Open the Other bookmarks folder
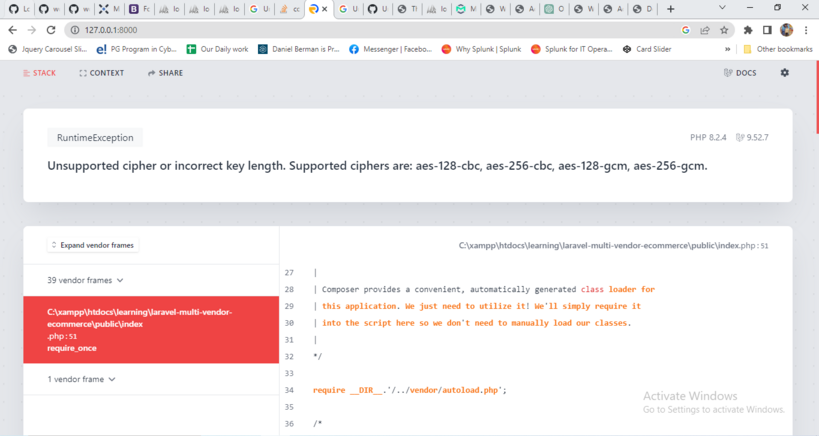The width and height of the screenshot is (819, 436). click(x=776, y=49)
